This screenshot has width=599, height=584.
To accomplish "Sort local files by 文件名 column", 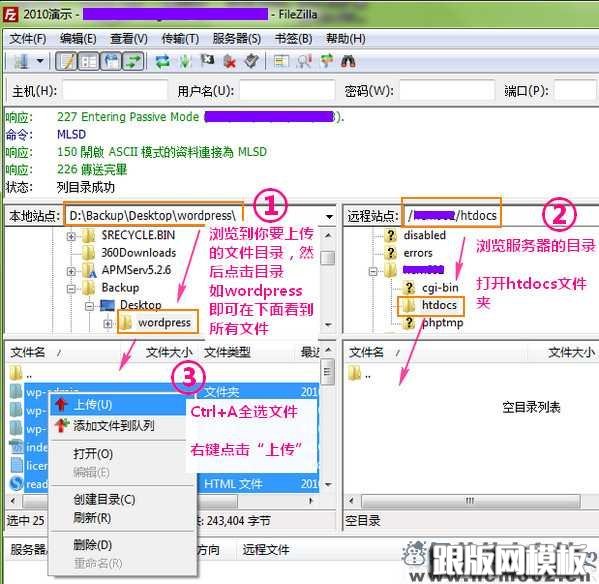I will [28, 352].
